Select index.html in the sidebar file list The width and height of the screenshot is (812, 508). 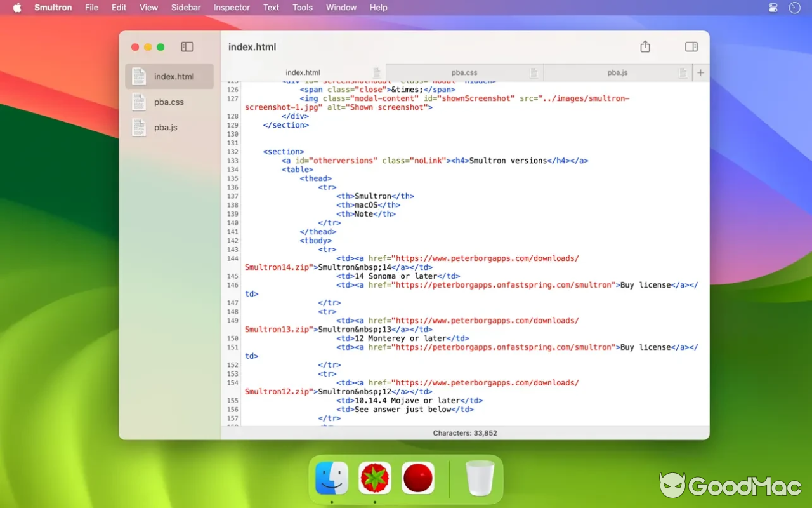[x=170, y=76]
